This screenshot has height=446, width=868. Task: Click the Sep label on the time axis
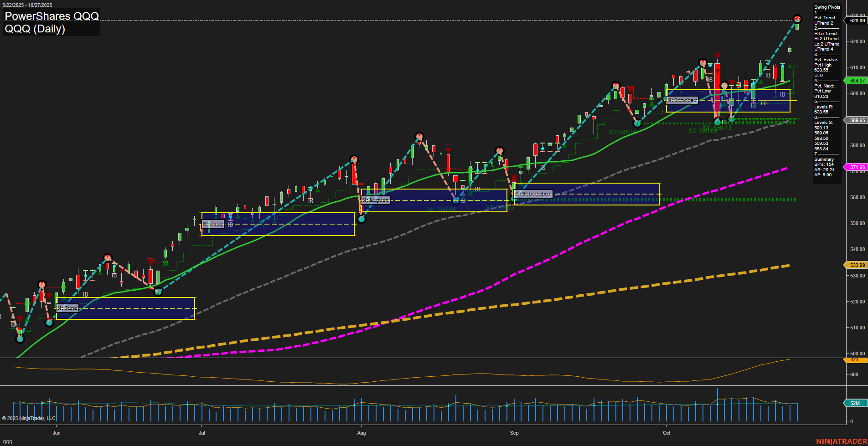click(x=514, y=433)
